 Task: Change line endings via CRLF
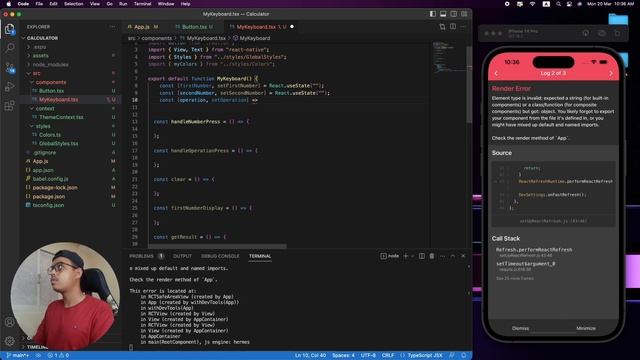click(x=388, y=356)
